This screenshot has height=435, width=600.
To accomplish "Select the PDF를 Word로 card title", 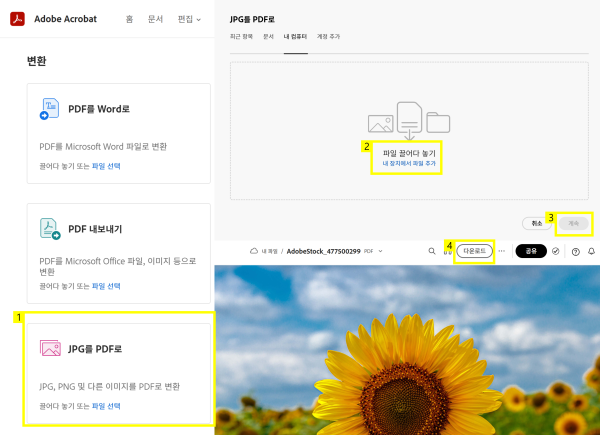I will click(x=99, y=109).
